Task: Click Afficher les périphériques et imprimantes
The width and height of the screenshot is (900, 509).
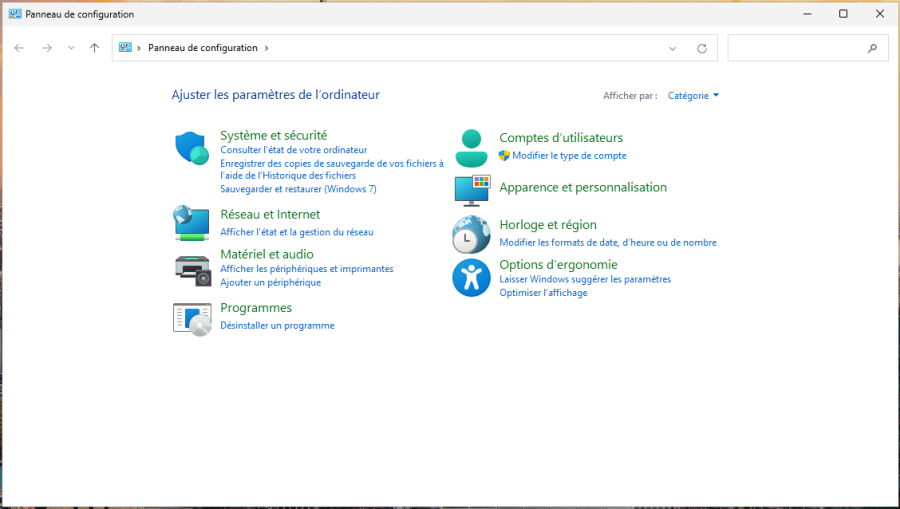Action: (x=306, y=269)
